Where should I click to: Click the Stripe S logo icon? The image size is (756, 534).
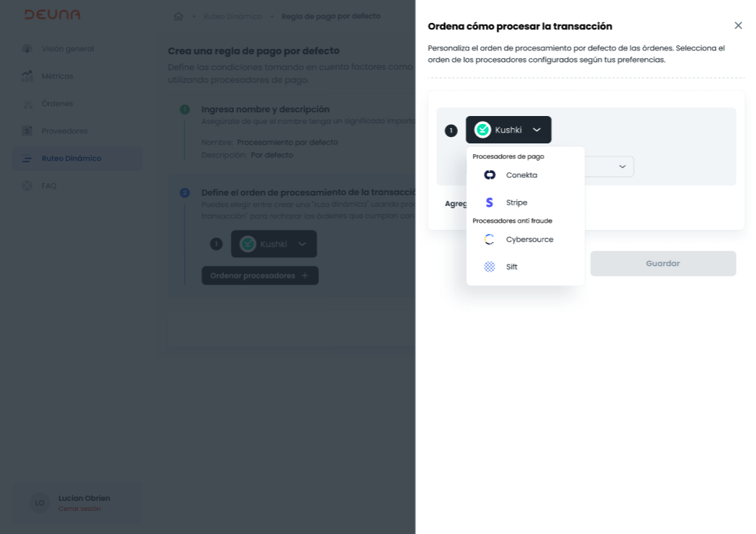coord(490,203)
